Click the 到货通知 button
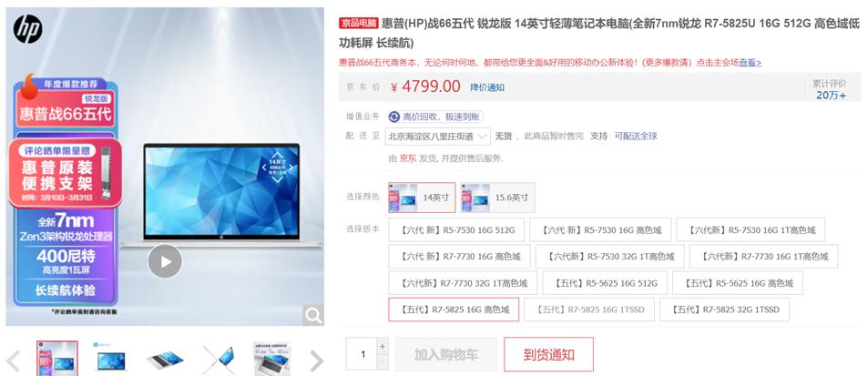 pos(548,354)
